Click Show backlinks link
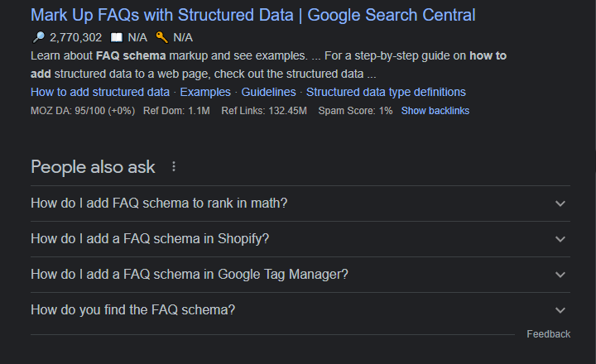Image resolution: width=596 pixels, height=364 pixels. pos(435,111)
